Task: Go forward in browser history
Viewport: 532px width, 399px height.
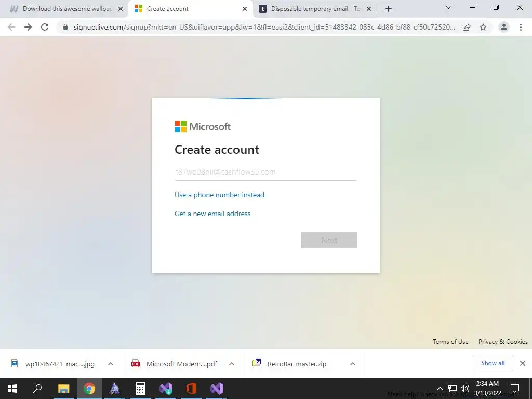Action: (x=28, y=27)
